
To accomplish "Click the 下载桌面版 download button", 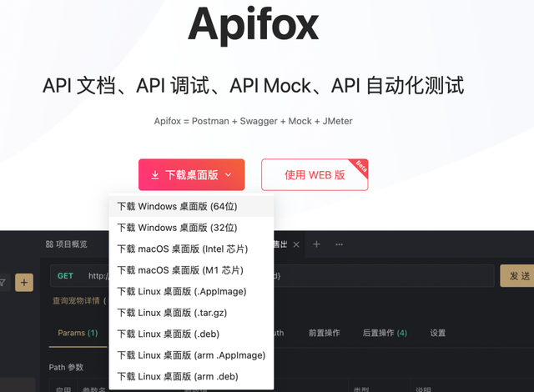I will pyautogui.click(x=191, y=175).
